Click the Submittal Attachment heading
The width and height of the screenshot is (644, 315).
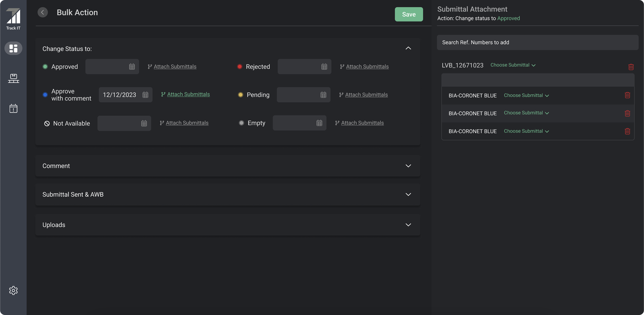pyautogui.click(x=472, y=9)
